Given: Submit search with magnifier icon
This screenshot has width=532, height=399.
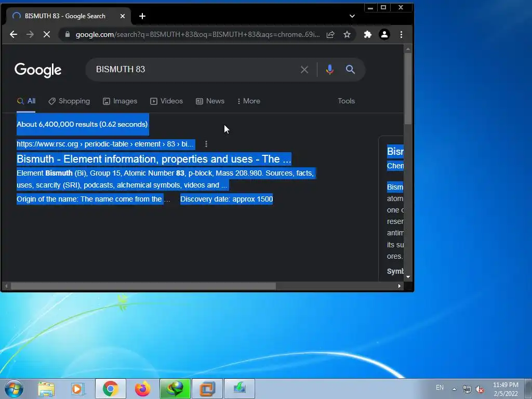Looking at the screenshot, I should click(x=351, y=70).
